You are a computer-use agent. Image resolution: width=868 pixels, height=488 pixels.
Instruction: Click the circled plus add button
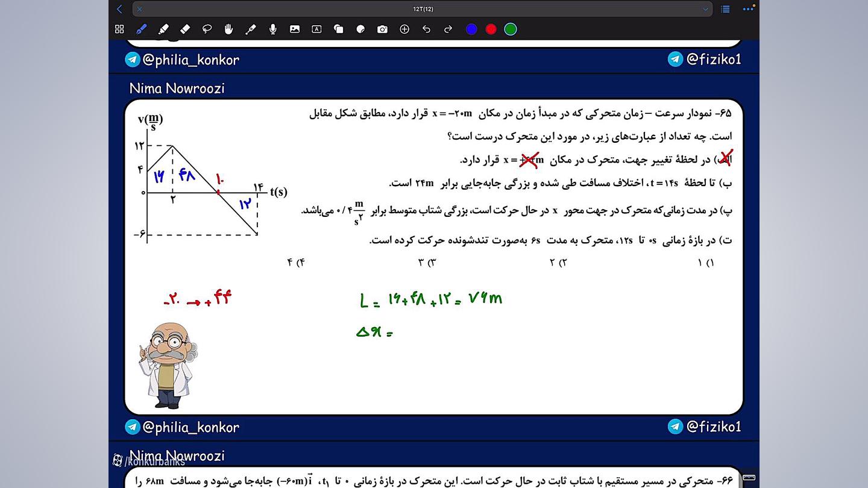click(x=404, y=29)
